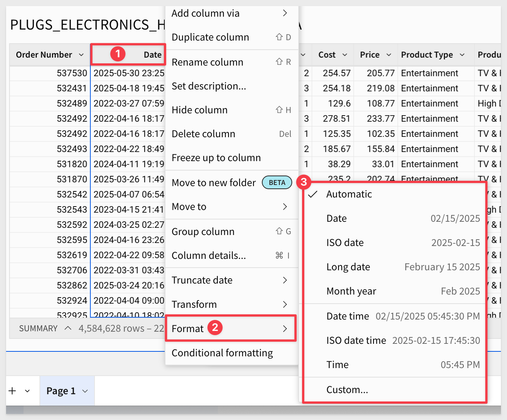This screenshot has height=420, width=507.
Task: Expand Move to submenu arrow
Action: click(285, 207)
